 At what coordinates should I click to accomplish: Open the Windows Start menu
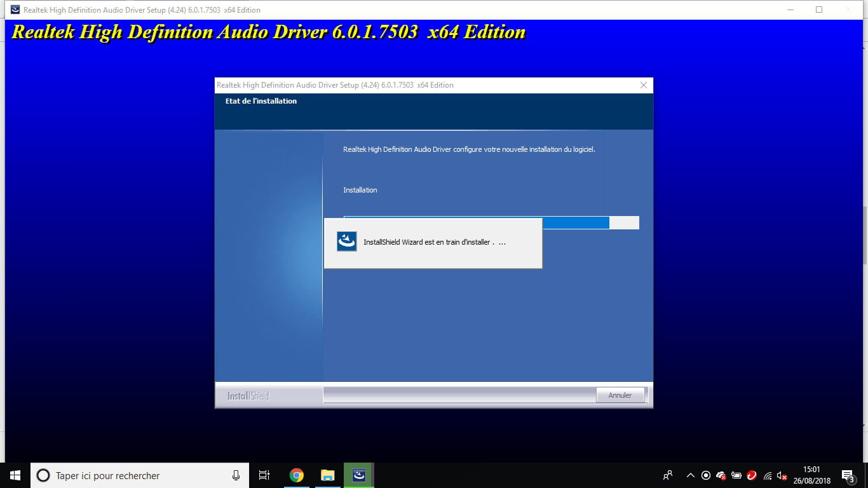pyautogui.click(x=15, y=475)
